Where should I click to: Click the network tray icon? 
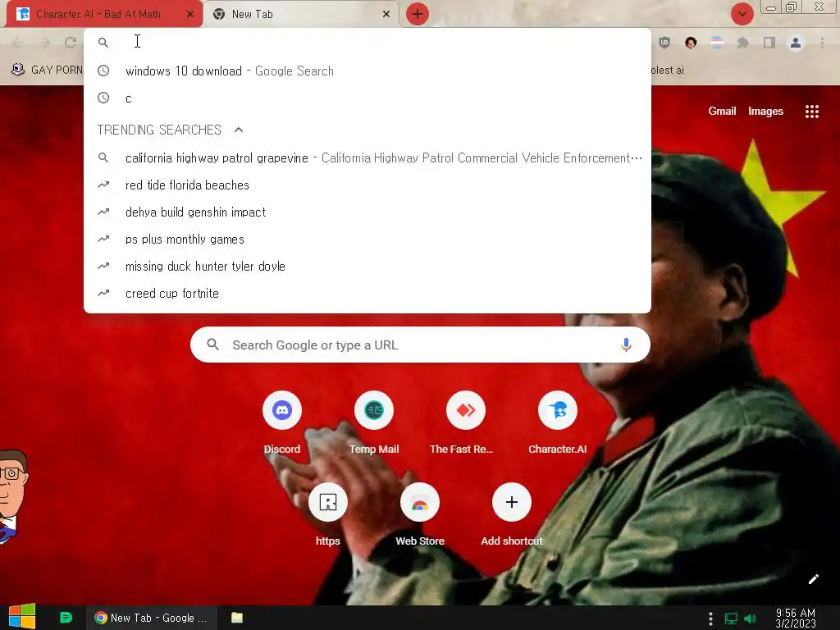[x=731, y=619]
